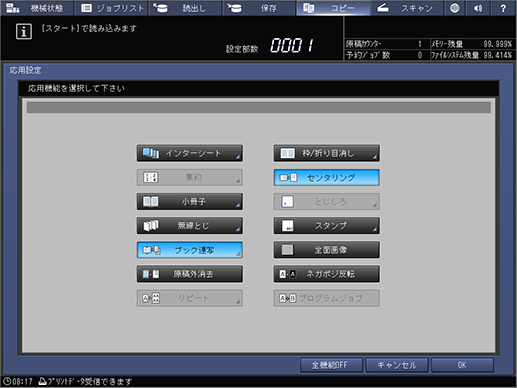Open インターシート settings
The height and width of the screenshot is (388, 517).
coord(190,153)
